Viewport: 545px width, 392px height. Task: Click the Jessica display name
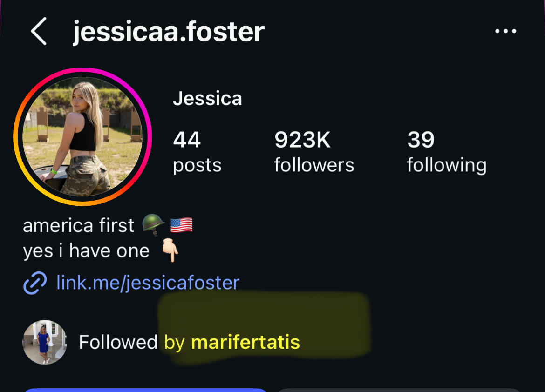(x=207, y=98)
